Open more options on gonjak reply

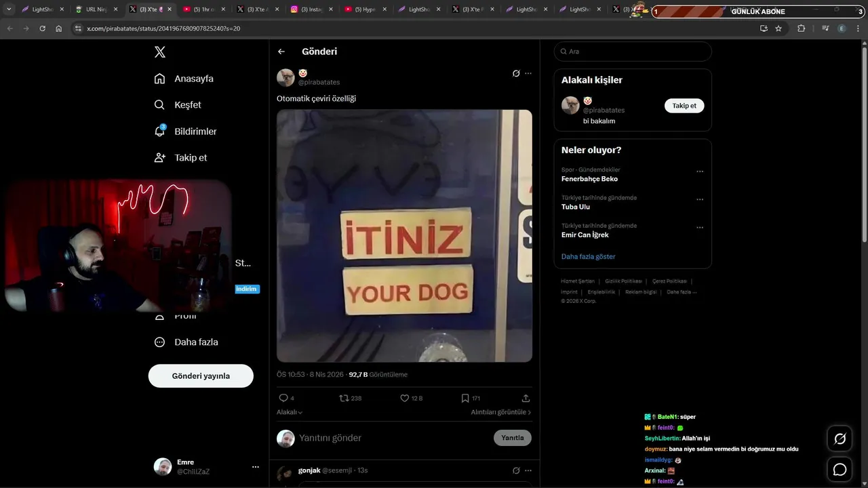(528, 470)
